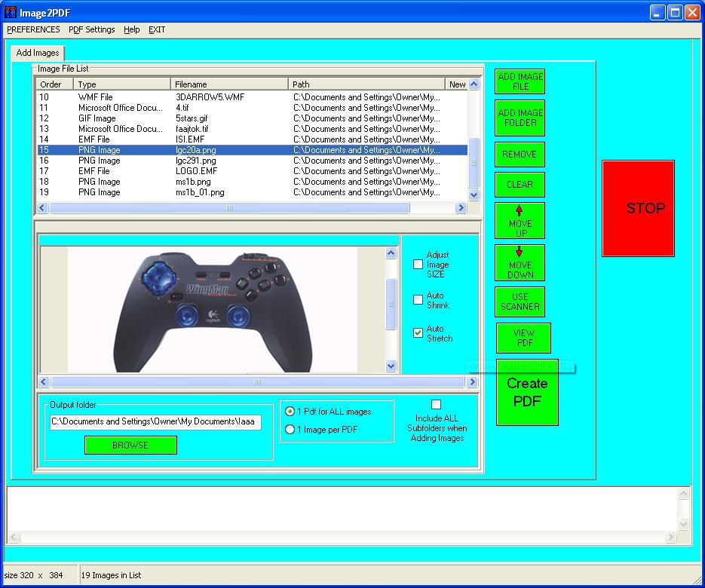Image resolution: width=705 pixels, height=588 pixels.
Task: Click the BROWSE output folder button
Action: [130, 446]
